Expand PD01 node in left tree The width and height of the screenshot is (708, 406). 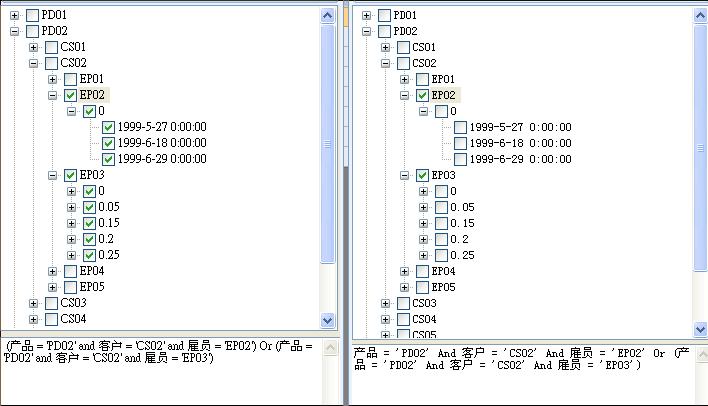14,15
